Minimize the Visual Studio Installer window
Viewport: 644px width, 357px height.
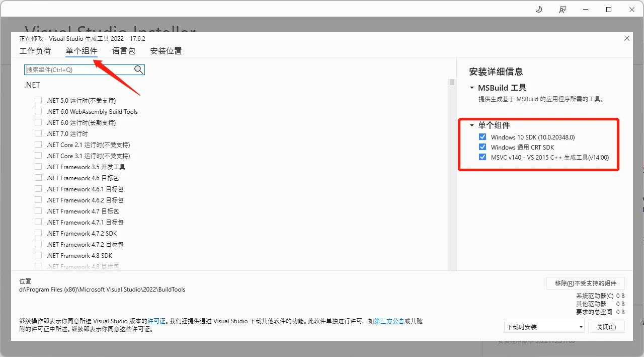(586, 10)
